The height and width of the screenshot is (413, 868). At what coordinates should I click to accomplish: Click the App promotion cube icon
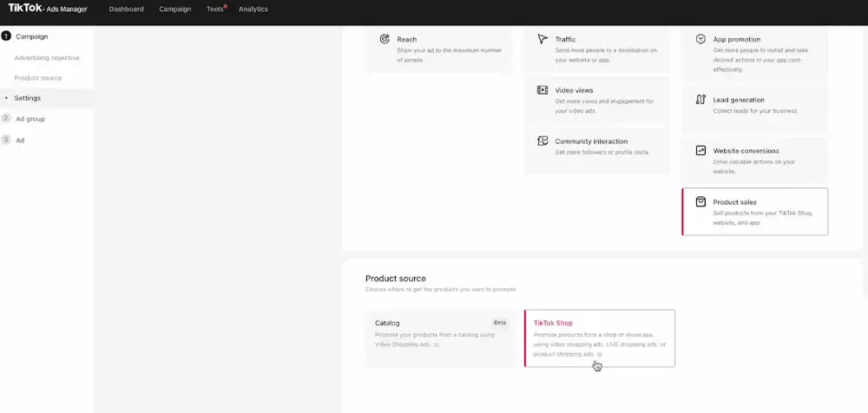(x=700, y=39)
